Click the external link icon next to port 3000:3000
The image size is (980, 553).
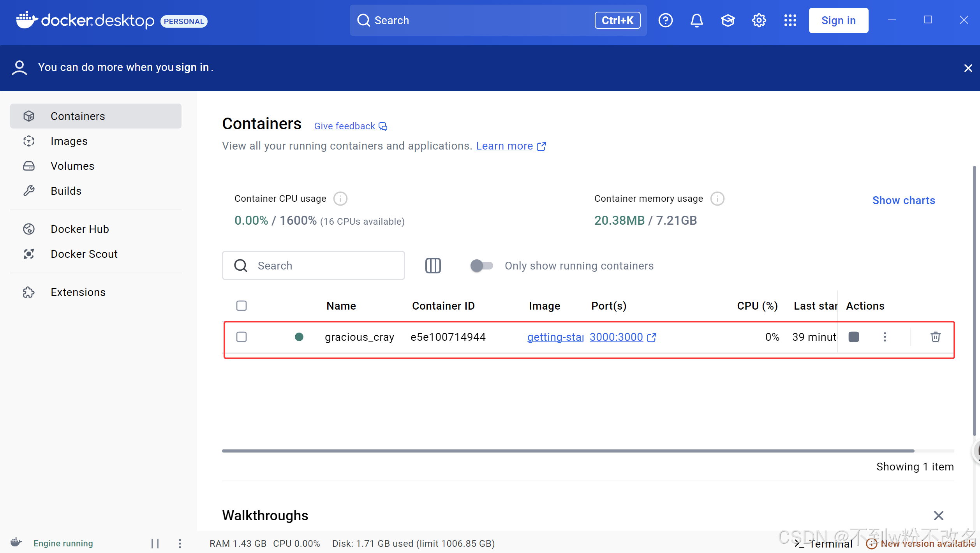point(651,337)
